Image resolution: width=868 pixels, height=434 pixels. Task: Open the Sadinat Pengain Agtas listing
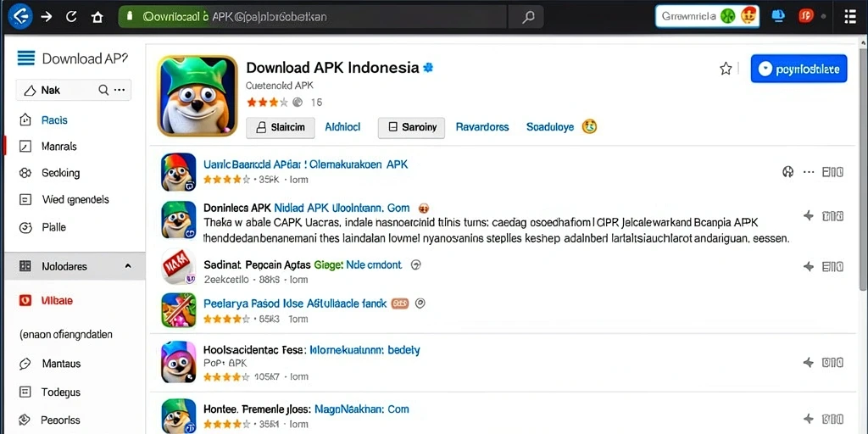[x=303, y=264]
